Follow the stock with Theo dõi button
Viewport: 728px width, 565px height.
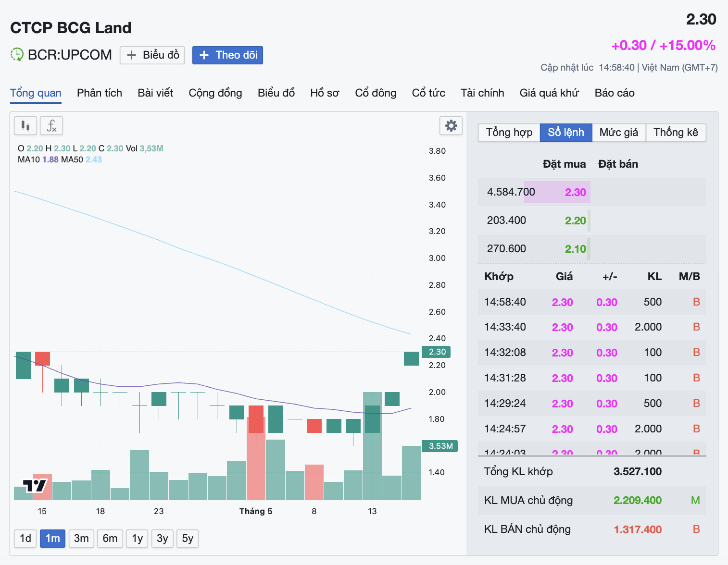(227, 55)
